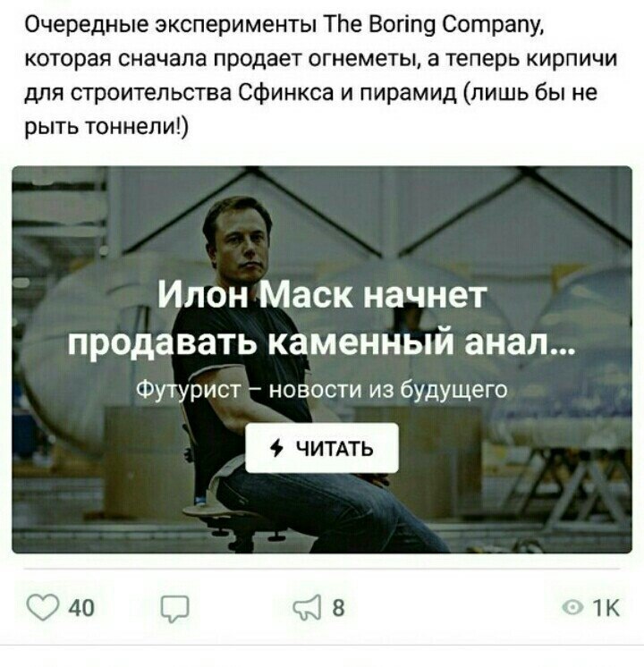Click the eye views icon
The image size is (644, 667).
point(572,607)
